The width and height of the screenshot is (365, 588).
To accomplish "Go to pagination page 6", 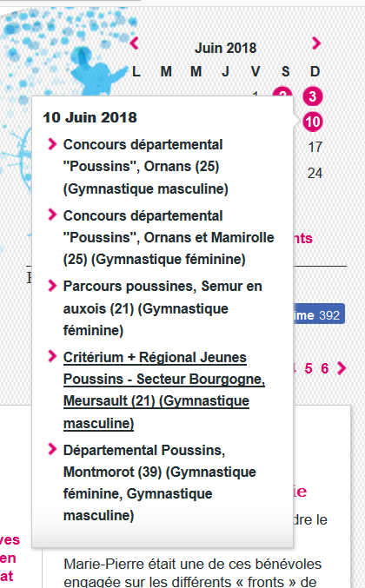I will tap(325, 368).
